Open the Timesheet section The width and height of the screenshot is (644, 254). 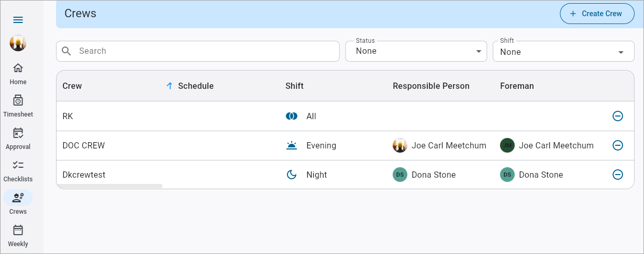pos(18,106)
